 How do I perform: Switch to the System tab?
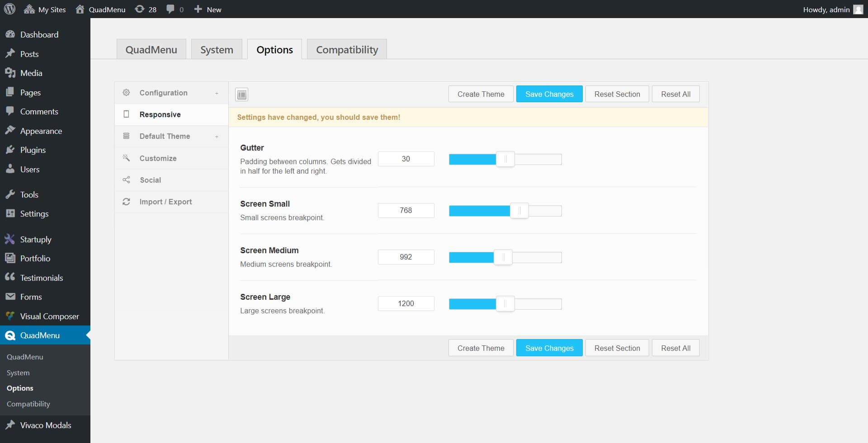(x=217, y=49)
